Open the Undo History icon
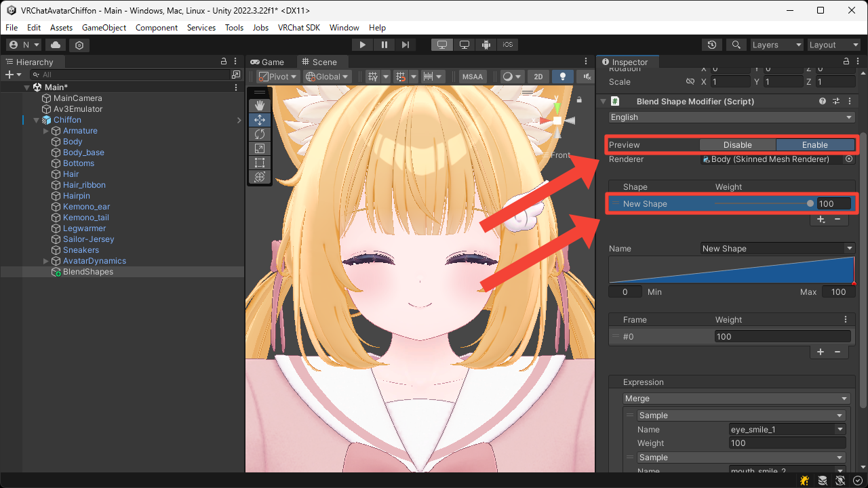 coord(711,45)
